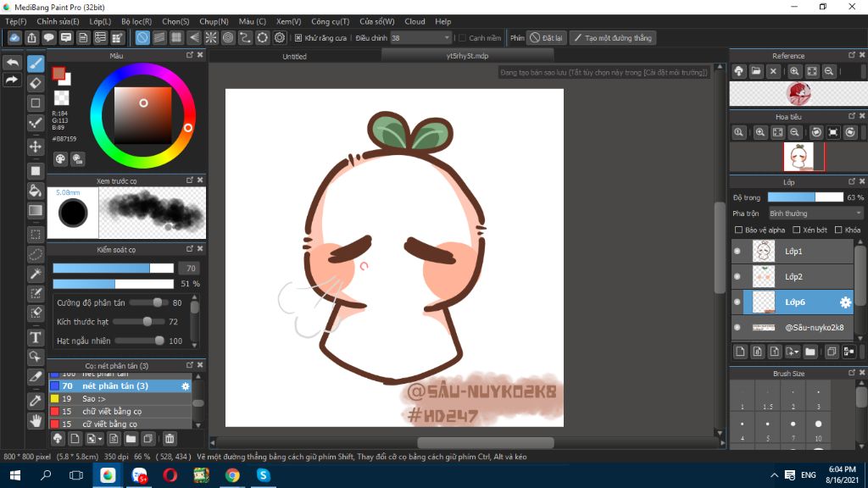Click the Cloud save icon in the toolbar
868x488 pixels.
tap(14, 37)
